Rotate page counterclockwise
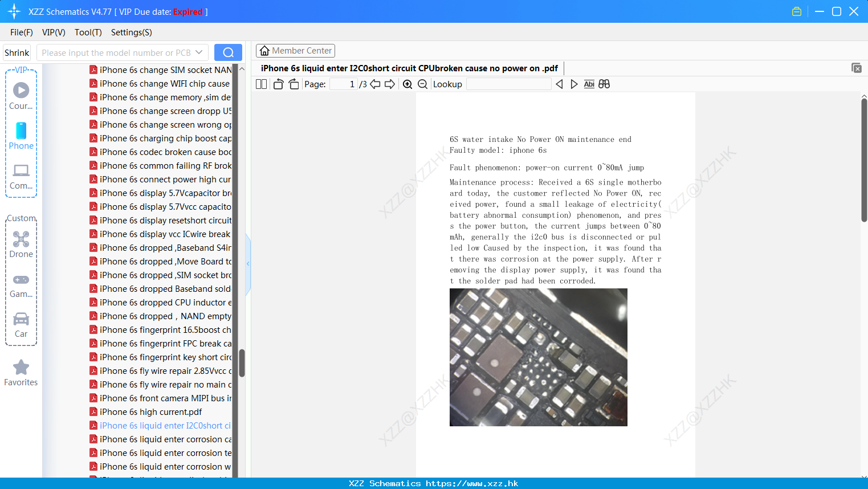Viewport: 868px width, 489px height. (x=278, y=84)
